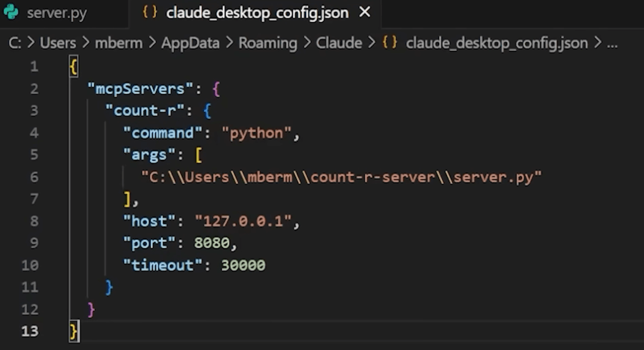Click the JSON braces icon in the breadcrumb
644x350 pixels.
click(x=389, y=43)
